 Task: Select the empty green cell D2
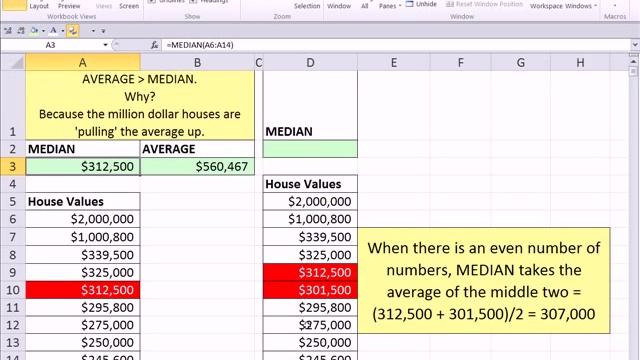point(310,149)
